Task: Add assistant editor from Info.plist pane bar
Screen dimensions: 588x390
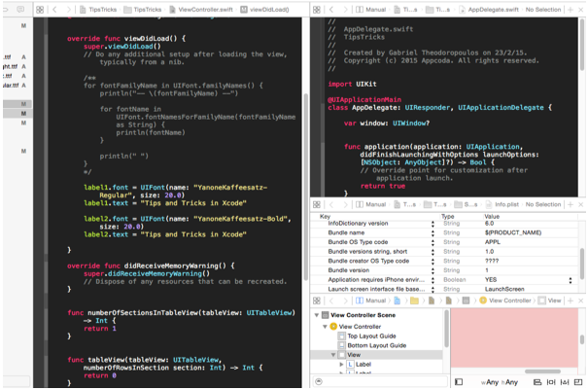Action: coord(570,204)
